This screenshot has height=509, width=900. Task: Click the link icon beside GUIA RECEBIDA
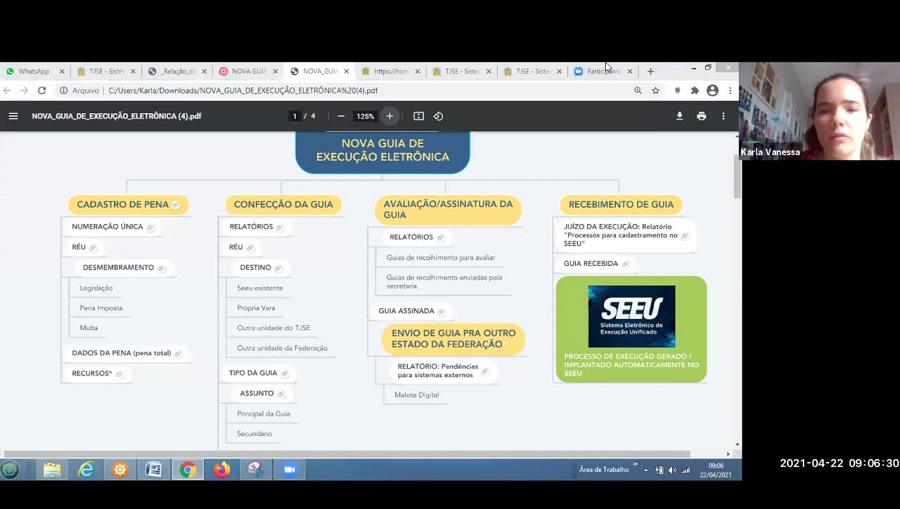click(626, 264)
